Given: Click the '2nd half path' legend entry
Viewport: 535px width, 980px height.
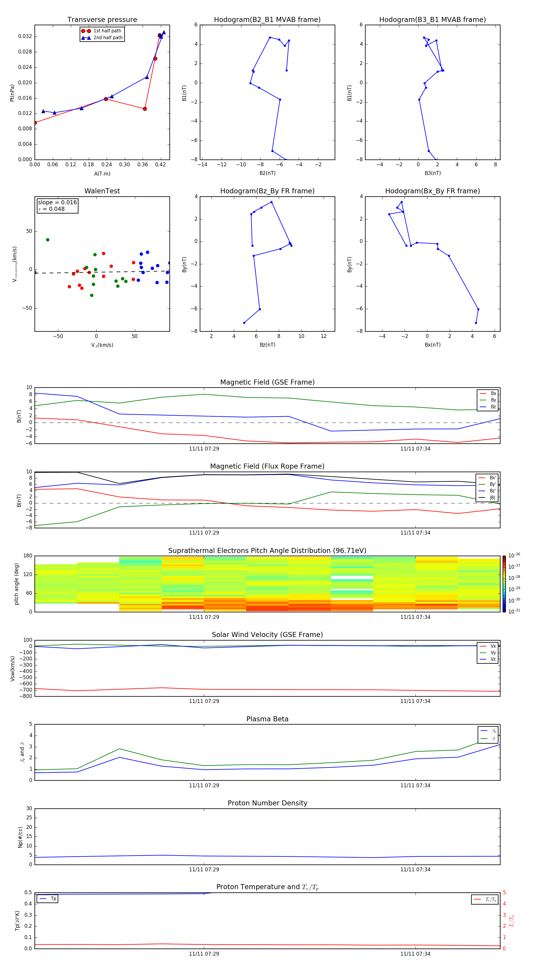Looking at the screenshot, I should pyautogui.click(x=102, y=38).
